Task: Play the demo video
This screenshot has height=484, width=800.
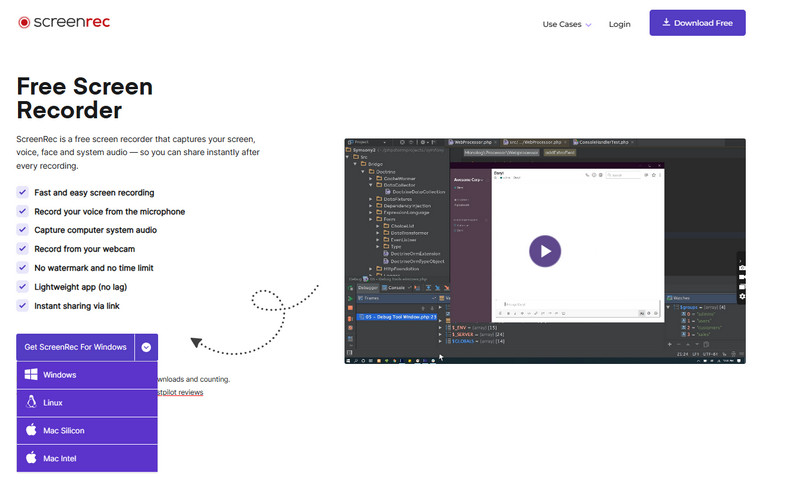Action: pyautogui.click(x=545, y=251)
